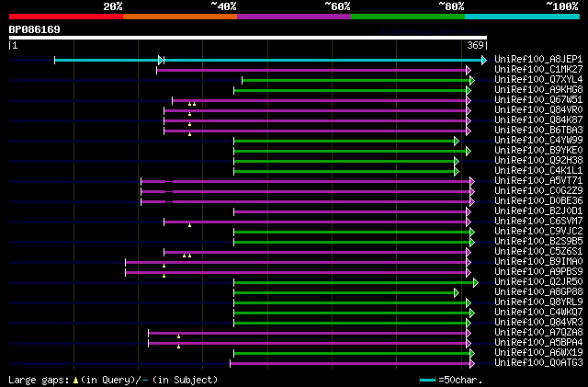The image size is (588, 387).
Task: Click the purple alignment bar for Q0ATG3
Action: tap(350, 364)
